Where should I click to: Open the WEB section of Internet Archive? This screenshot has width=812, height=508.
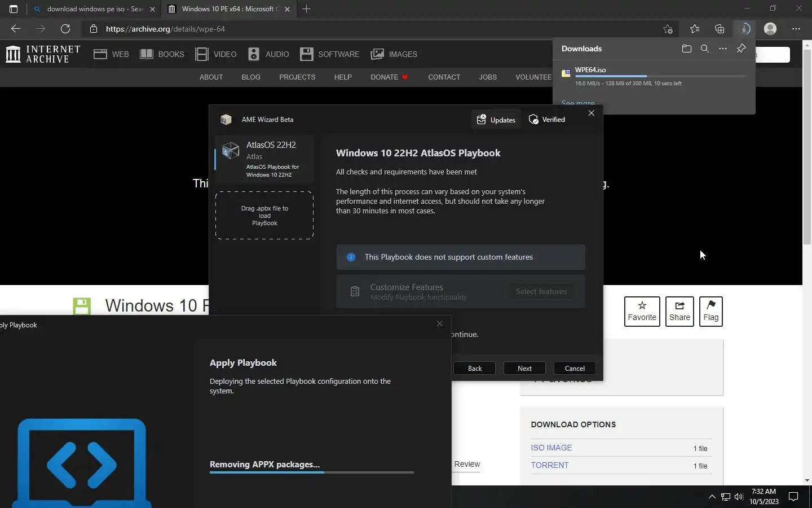click(x=111, y=54)
